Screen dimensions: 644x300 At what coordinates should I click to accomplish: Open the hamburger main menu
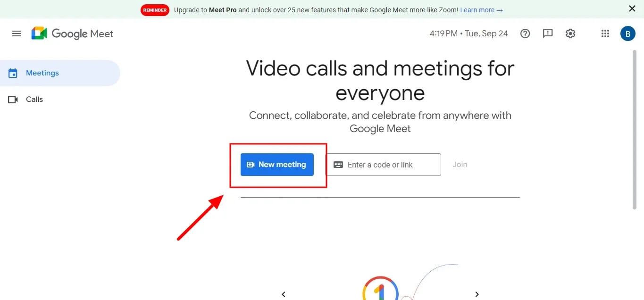click(x=17, y=33)
